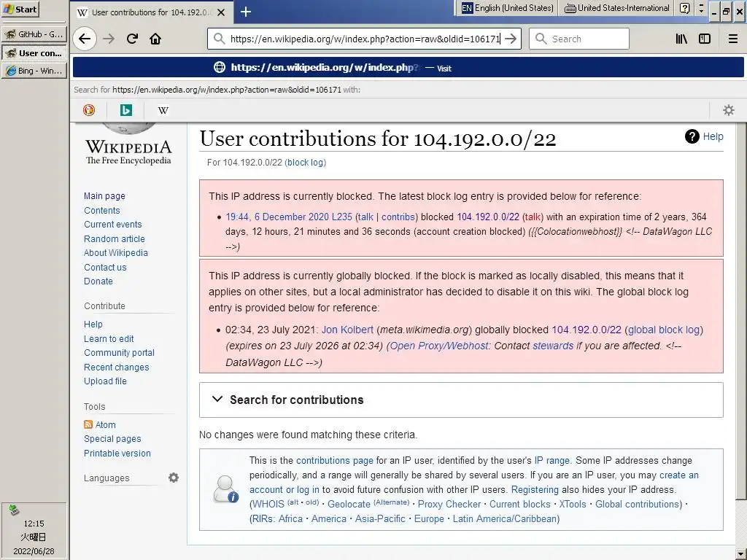Open stewards contact link
747x560 pixels.
[553, 346]
